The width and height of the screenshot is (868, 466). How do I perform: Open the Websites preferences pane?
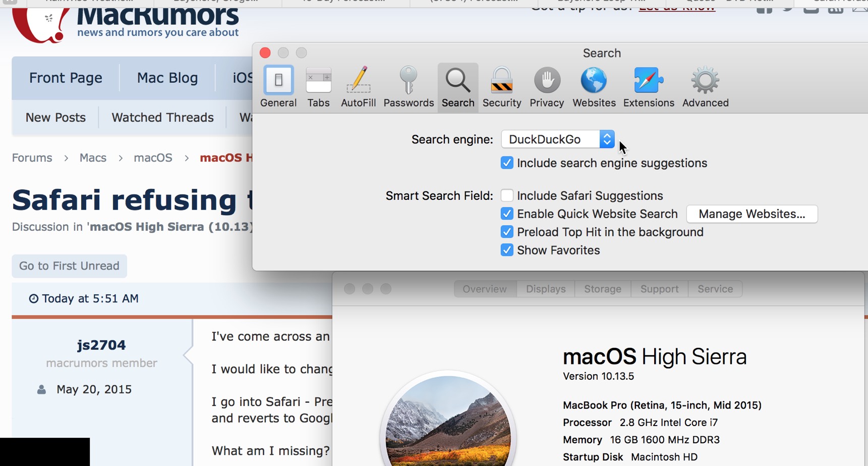594,87
